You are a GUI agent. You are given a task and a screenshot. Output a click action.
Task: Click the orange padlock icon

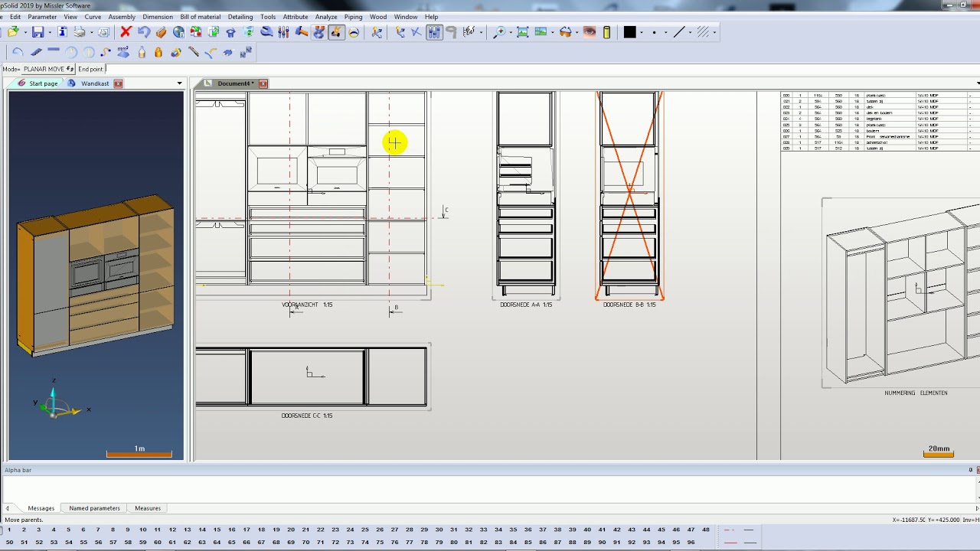pos(158,52)
